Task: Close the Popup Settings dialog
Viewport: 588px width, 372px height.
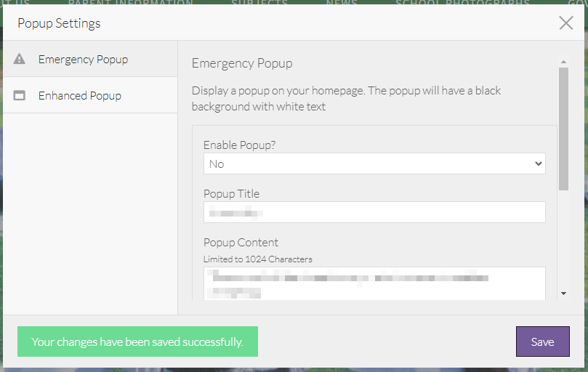Action: 565,23
